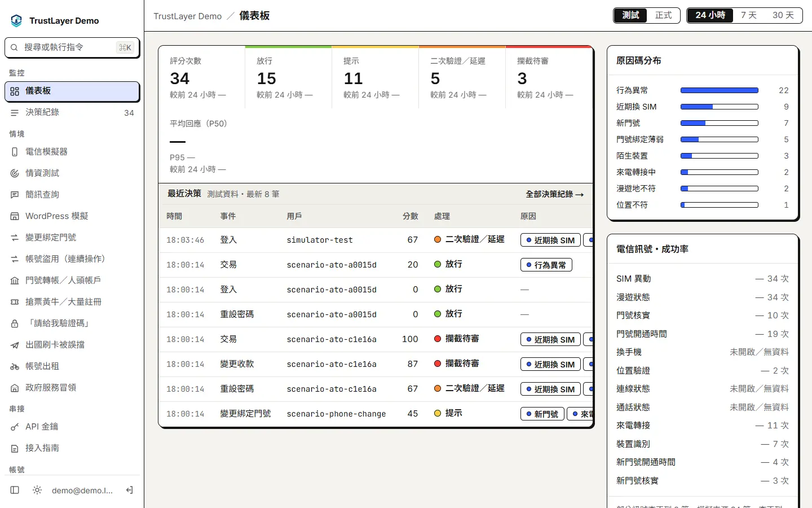Viewport: 812px width, 508px height.
Task: Click user simulator-test cell
Action: 320,240
